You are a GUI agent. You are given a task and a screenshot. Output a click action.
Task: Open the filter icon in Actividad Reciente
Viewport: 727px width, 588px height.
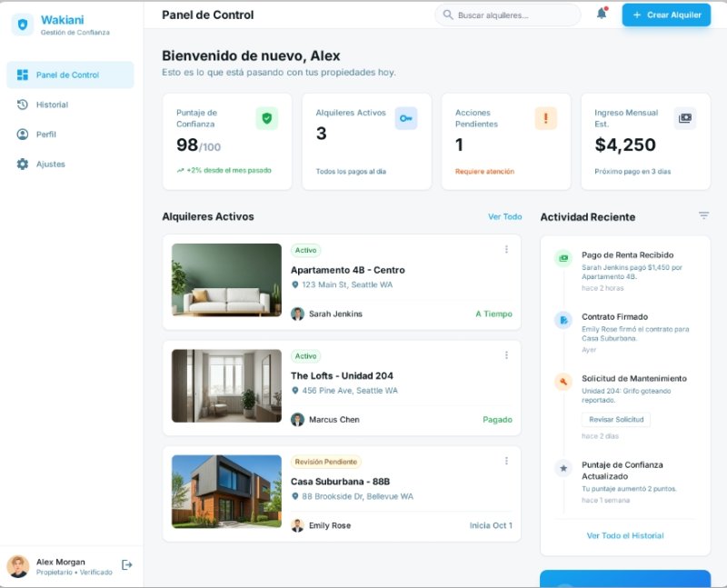click(703, 215)
